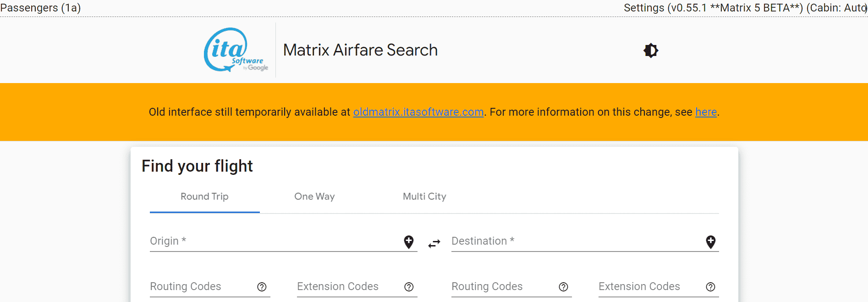Click the origin Routing Codes field
Screen dimensions: 868x302
coord(202,287)
